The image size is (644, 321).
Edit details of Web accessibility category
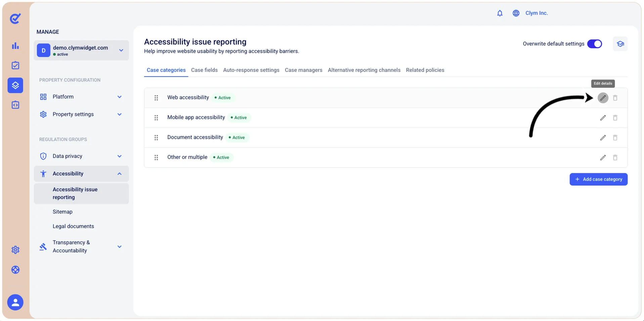[603, 98]
